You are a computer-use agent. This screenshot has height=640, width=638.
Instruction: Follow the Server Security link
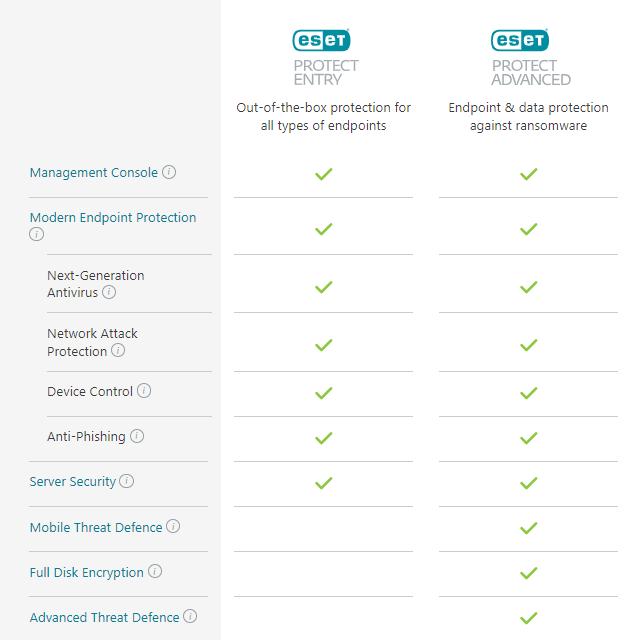73,482
